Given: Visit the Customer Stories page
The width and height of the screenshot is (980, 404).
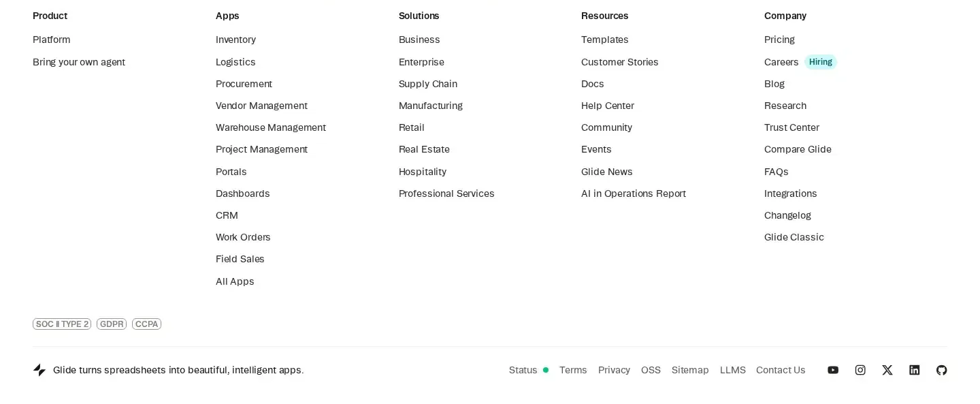Looking at the screenshot, I should click(x=620, y=62).
